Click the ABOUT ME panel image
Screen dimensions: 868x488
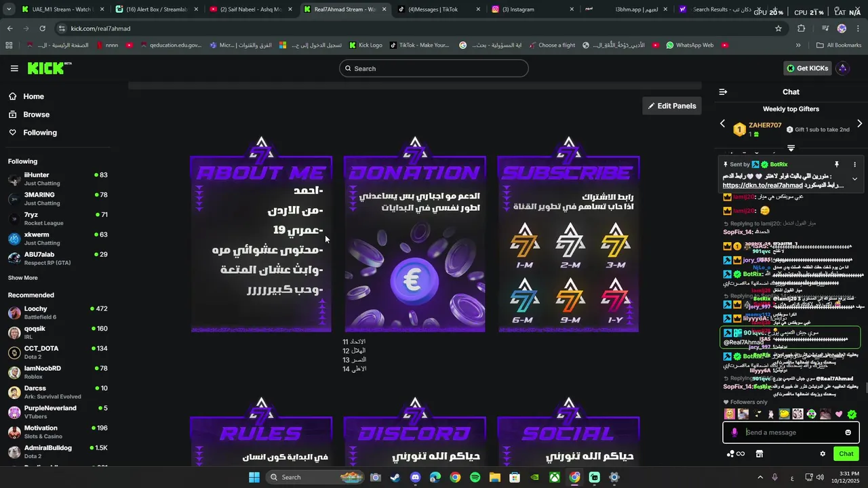tap(261, 235)
